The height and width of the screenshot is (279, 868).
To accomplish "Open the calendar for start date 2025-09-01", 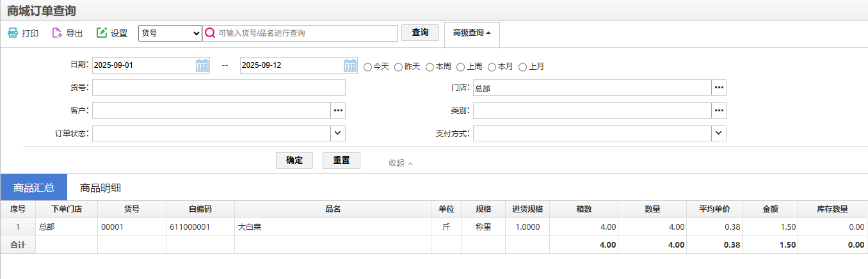I will 202,65.
